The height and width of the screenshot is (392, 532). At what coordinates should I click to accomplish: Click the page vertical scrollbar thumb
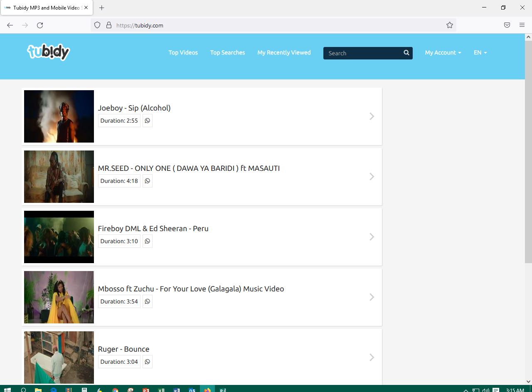click(528, 151)
